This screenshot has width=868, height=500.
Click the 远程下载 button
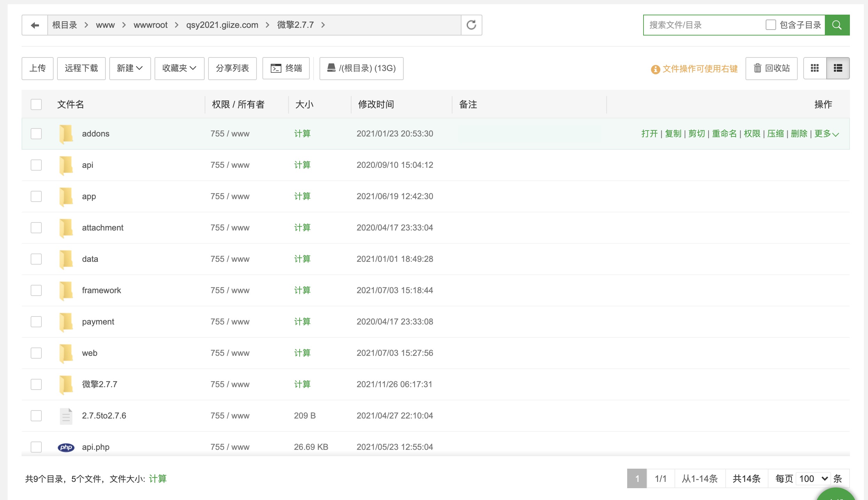81,68
